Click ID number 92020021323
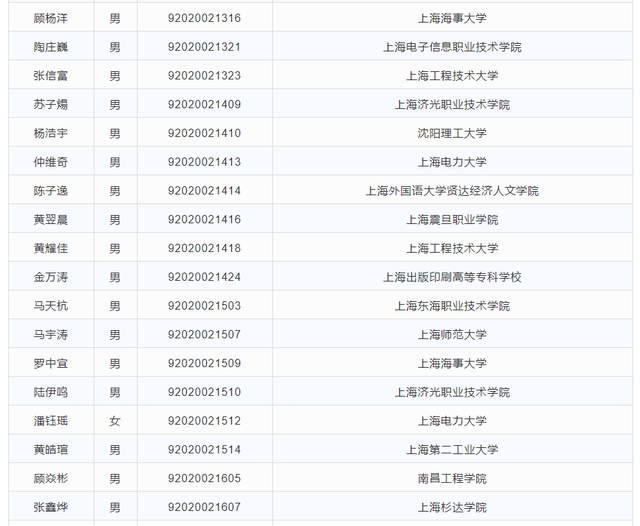The image size is (640, 526). 204,76
